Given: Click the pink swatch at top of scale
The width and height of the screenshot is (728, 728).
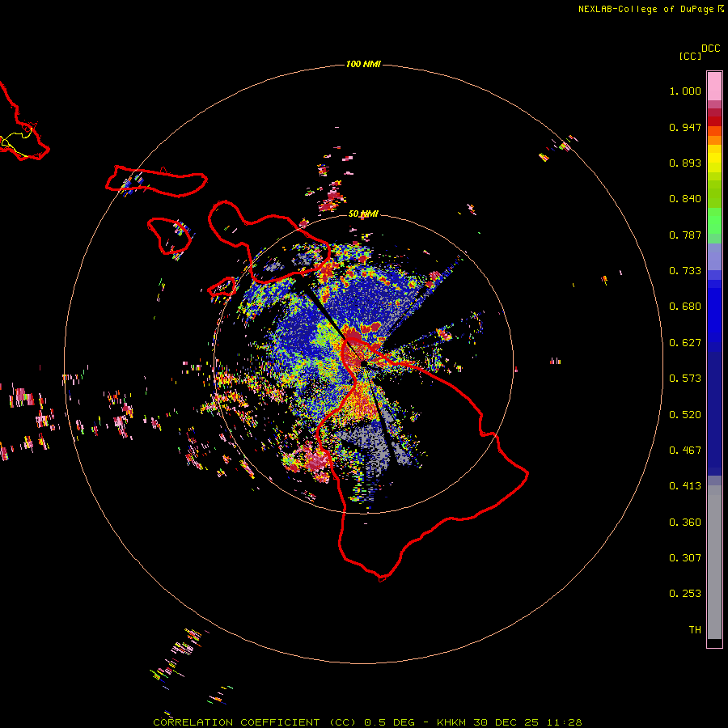Looking at the screenshot, I should pyautogui.click(x=714, y=87).
